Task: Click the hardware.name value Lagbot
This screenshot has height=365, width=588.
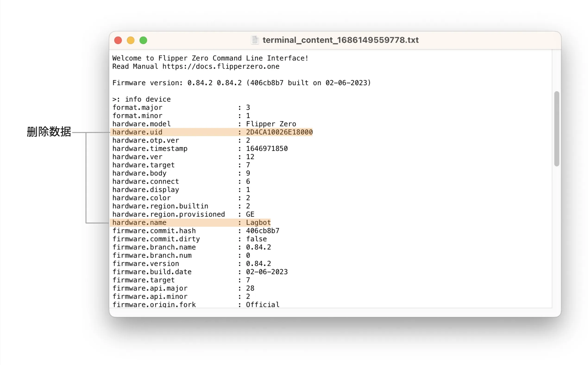Action: (x=258, y=222)
